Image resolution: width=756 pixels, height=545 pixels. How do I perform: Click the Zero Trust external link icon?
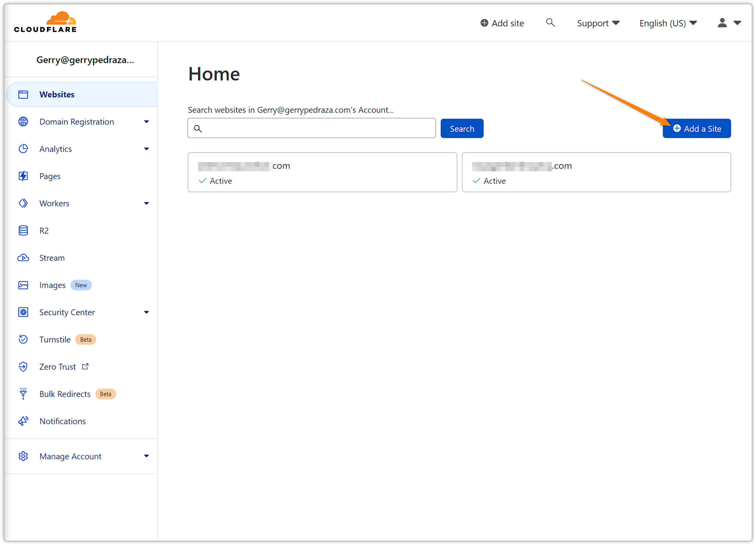(x=85, y=366)
